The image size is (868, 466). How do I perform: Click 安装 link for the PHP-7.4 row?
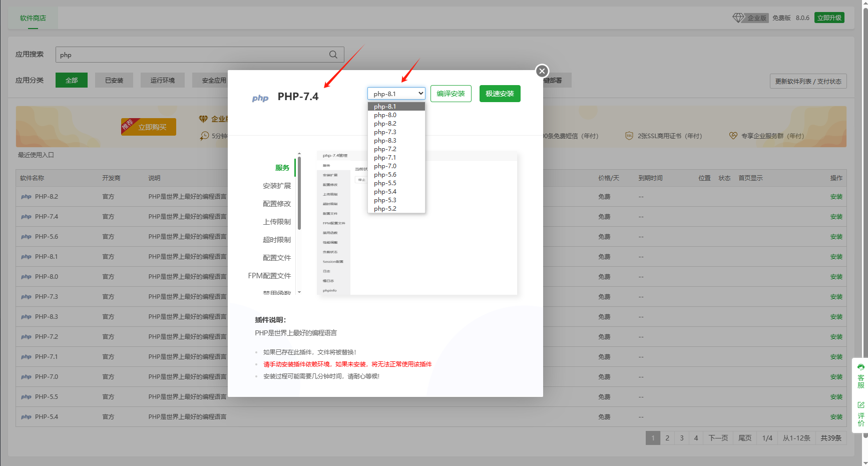(x=836, y=217)
